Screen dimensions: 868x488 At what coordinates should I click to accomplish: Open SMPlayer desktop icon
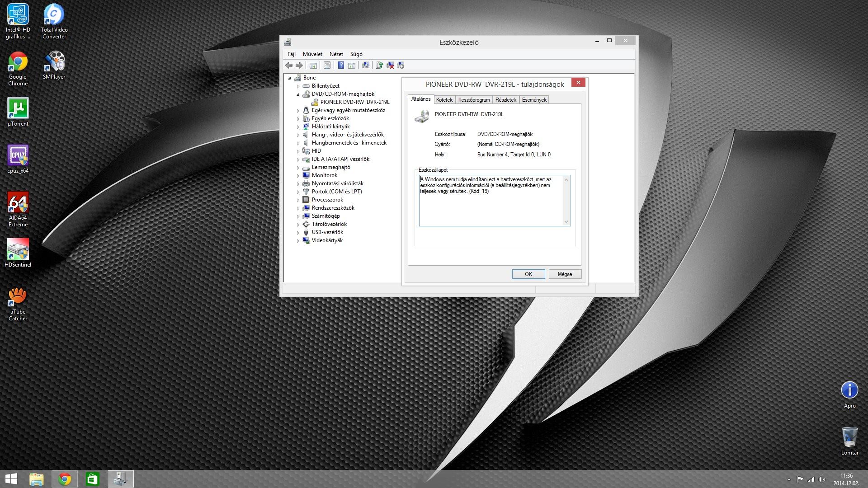[x=54, y=66]
